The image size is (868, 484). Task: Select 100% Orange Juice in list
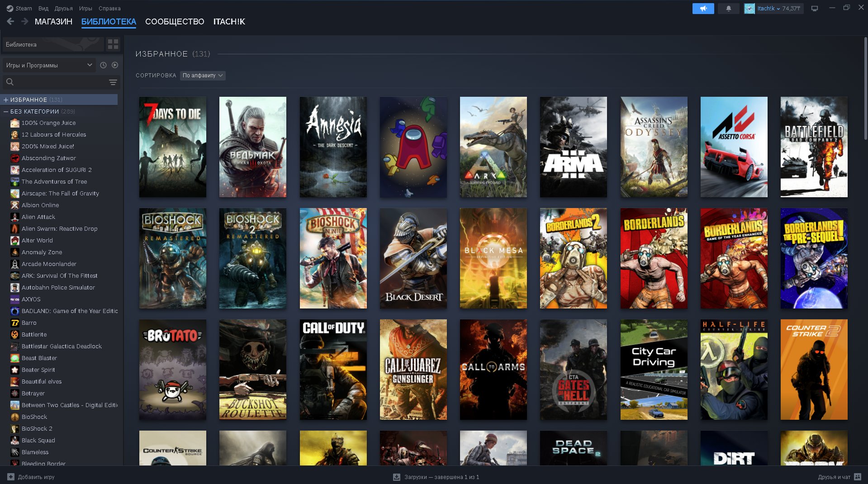click(48, 123)
